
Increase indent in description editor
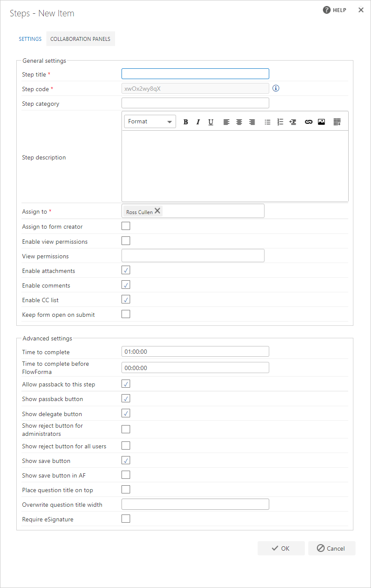coord(293,122)
